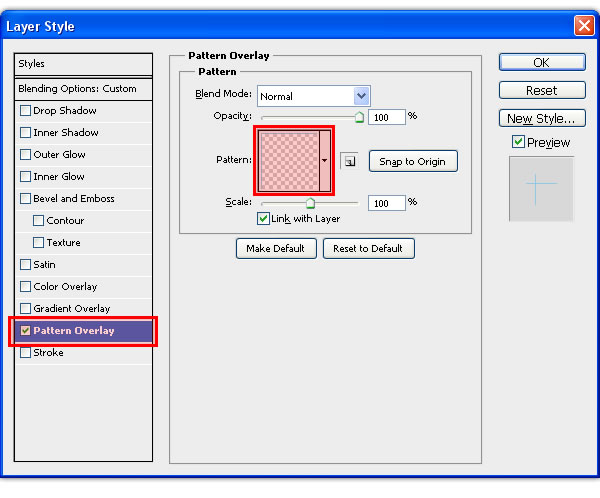Click Reset to Default button
Image resolution: width=600 pixels, height=498 pixels.
coord(368,248)
